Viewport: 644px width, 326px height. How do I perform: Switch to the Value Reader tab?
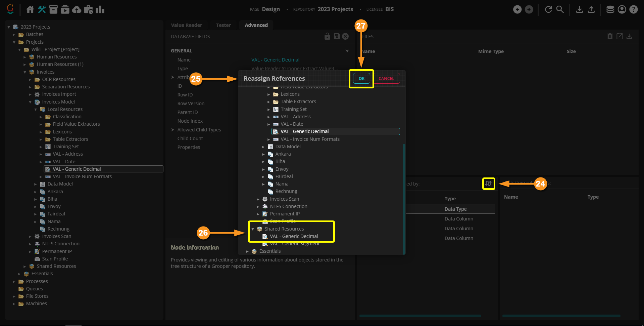tap(186, 25)
